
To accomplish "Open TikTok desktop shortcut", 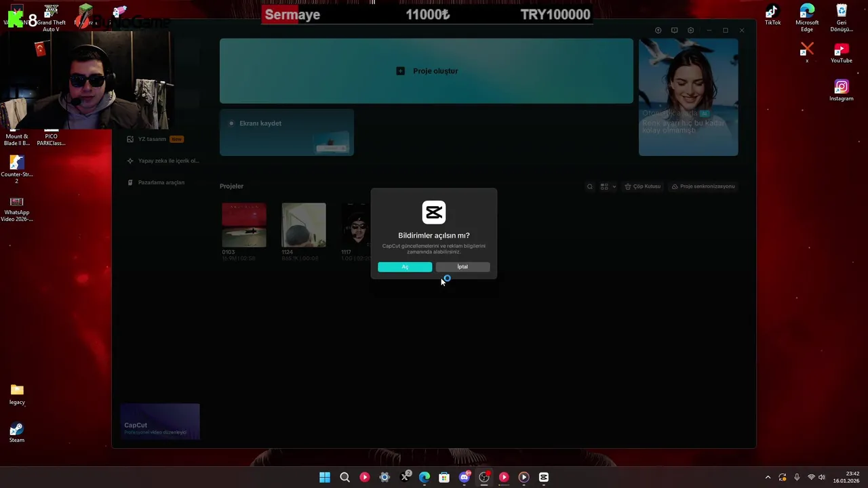I will (772, 15).
